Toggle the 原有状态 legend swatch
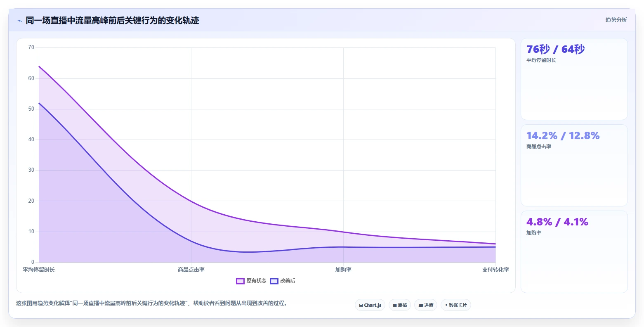This screenshot has width=644, height=327. (x=241, y=281)
